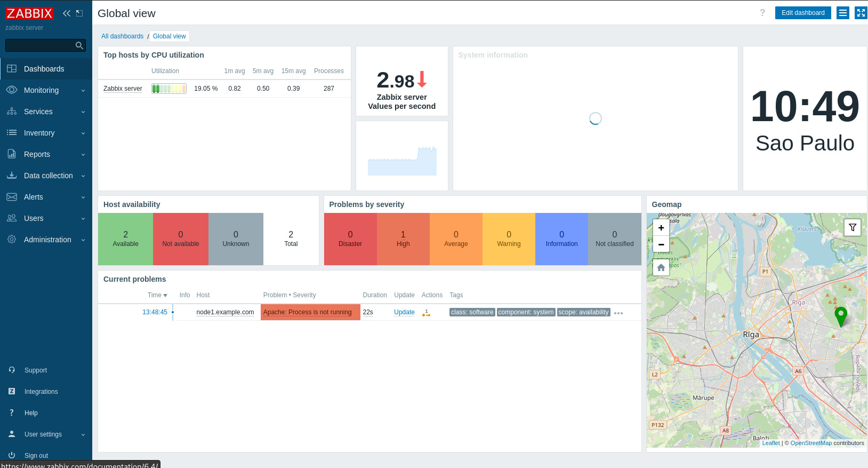Zoom out on the Geomap
Image resolution: width=868 pixels, height=468 pixels.
coord(661,244)
